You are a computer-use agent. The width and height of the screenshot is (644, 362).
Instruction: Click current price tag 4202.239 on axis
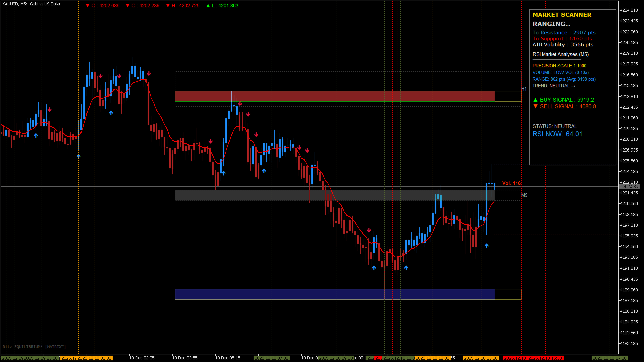pos(629,186)
